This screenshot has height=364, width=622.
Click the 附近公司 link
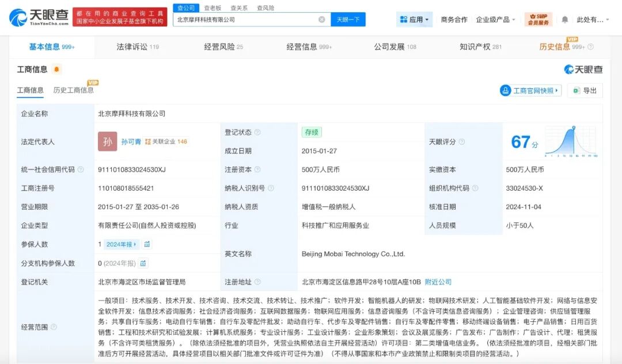pos(438,282)
